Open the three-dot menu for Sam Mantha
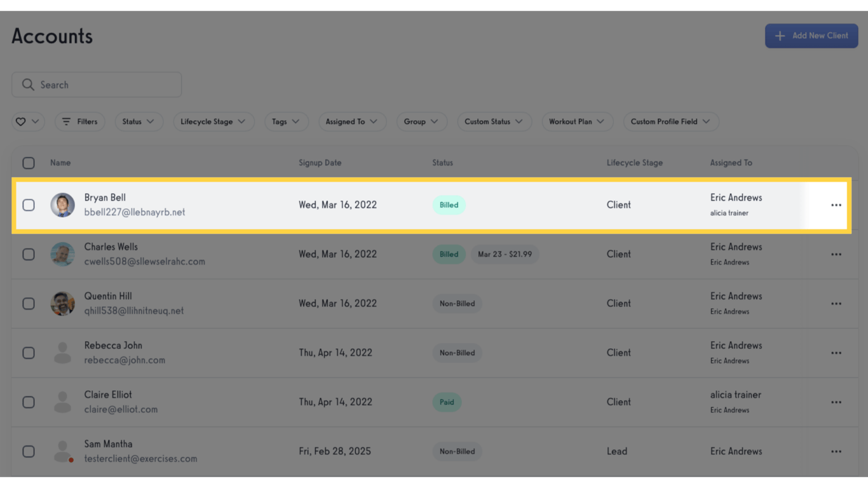Screen dimensions: 868x488 pyautogui.click(x=836, y=451)
